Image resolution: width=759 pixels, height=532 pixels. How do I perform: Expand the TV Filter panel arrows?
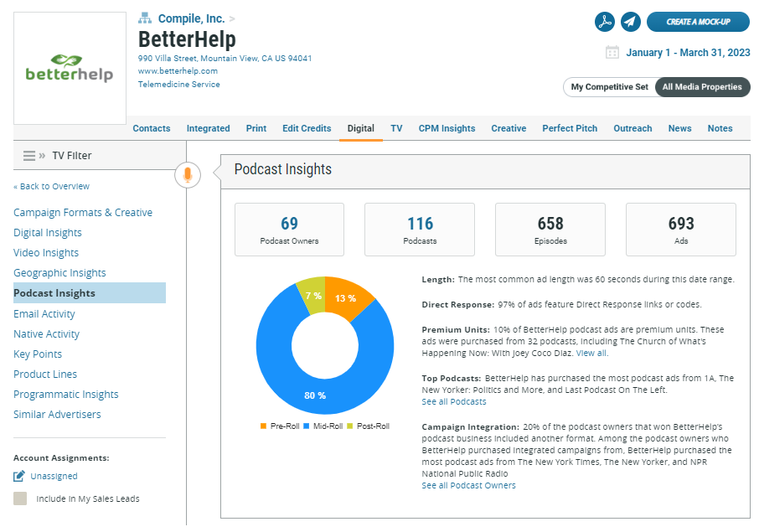[x=42, y=155]
